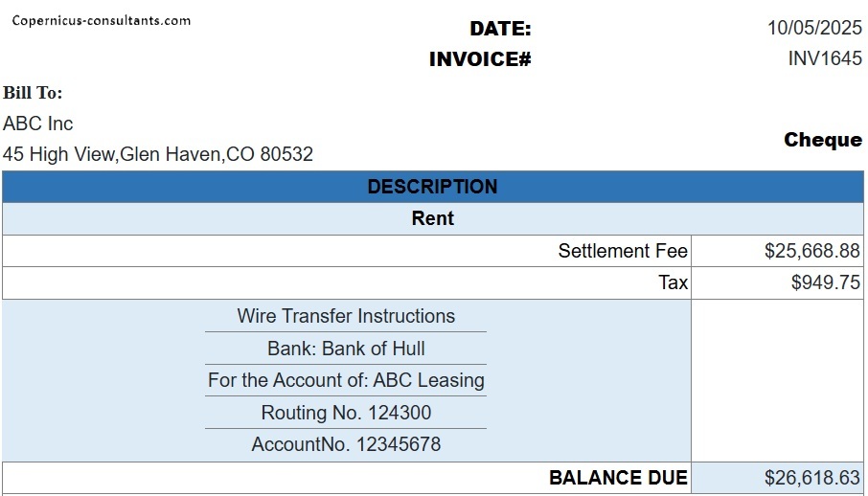This screenshot has width=868, height=496.
Task: Click the Settlement Fee label
Action: [623, 251]
